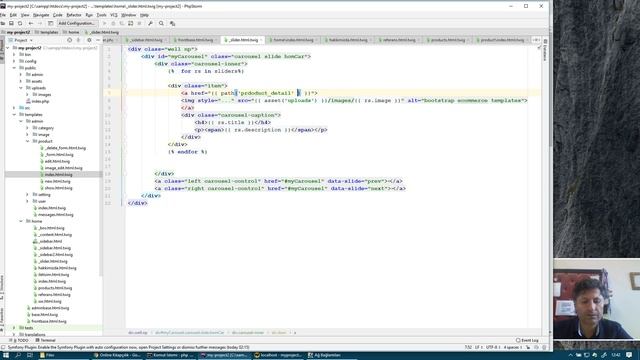Select adminbase.html.twig in project tree

click(x=48, y=308)
